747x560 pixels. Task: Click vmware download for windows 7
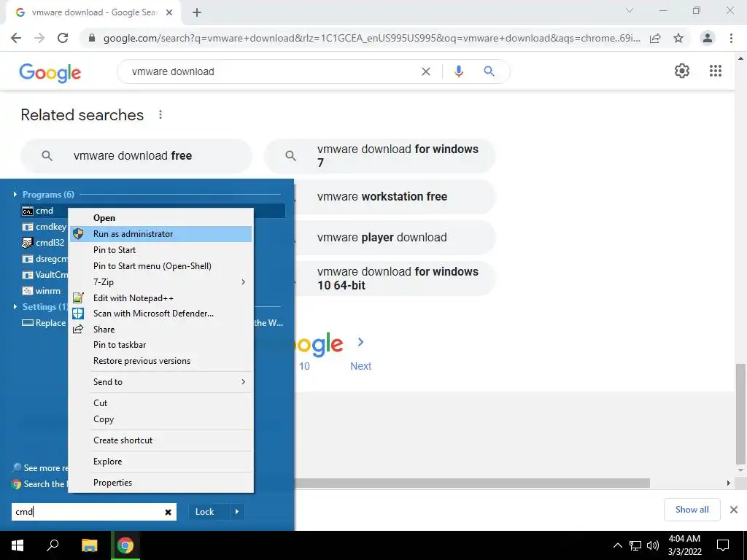(380, 156)
